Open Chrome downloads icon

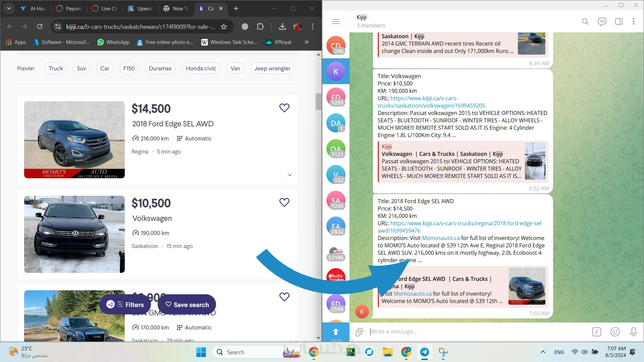tap(282, 26)
